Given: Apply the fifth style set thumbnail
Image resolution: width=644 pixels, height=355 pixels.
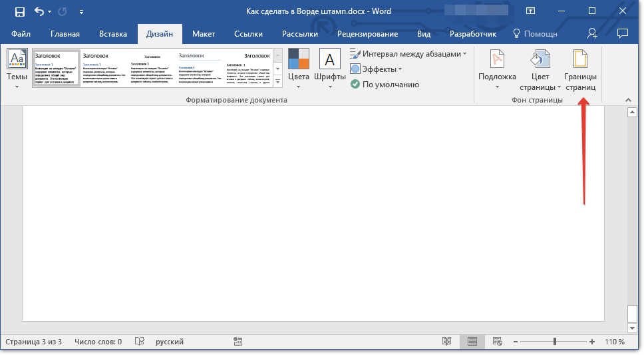Looking at the screenshot, I should 248,67.
